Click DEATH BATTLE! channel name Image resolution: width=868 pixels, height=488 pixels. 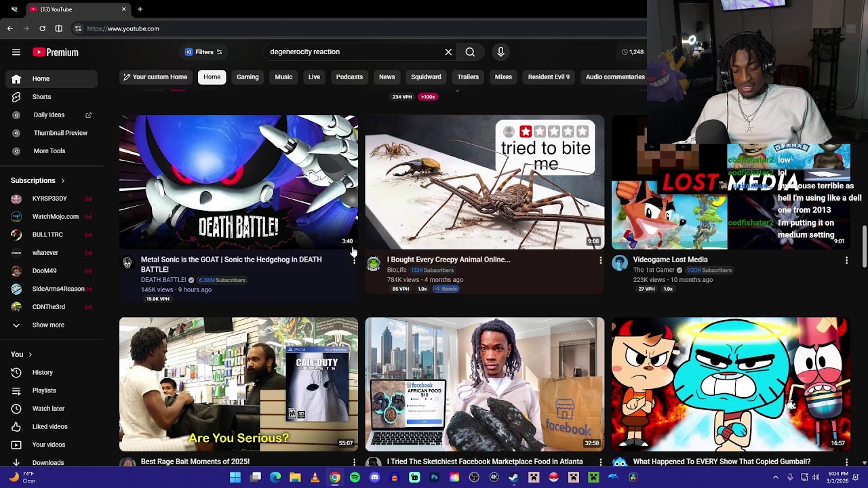[163, 280]
